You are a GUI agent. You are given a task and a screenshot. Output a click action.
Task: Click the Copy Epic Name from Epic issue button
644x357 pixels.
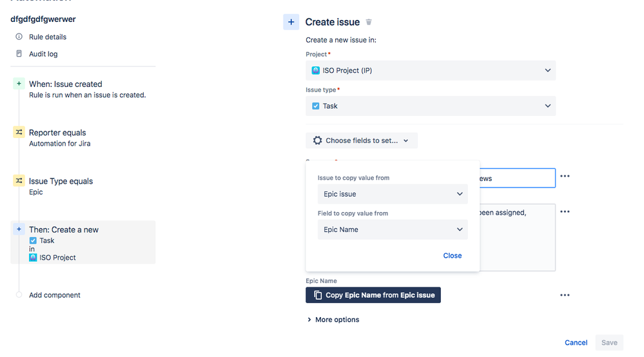pos(373,295)
